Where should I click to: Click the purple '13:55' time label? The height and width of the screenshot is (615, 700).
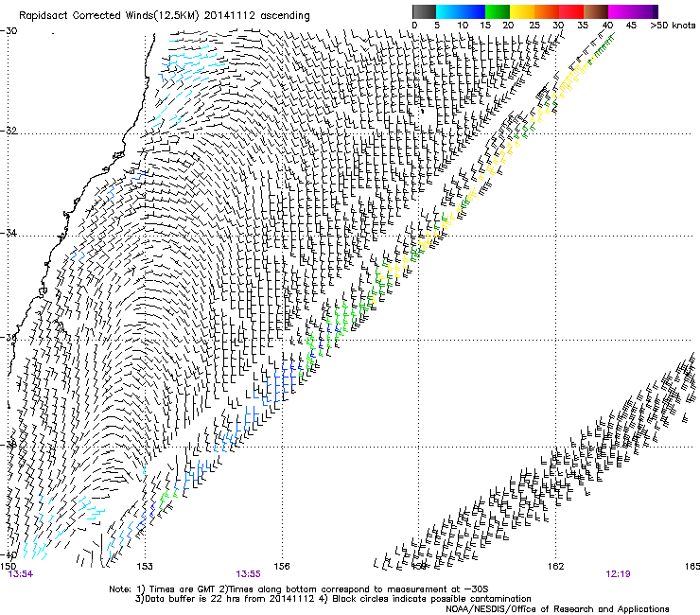tap(248, 574)
